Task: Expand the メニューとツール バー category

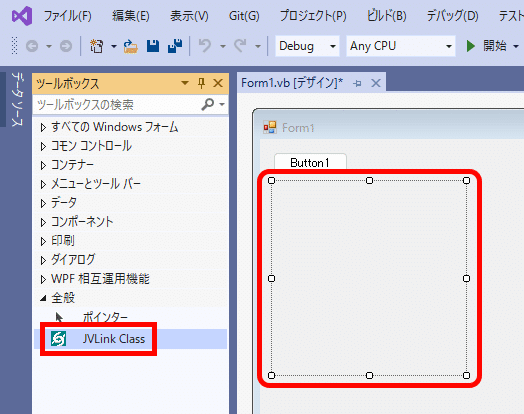Action: (43, 184)
